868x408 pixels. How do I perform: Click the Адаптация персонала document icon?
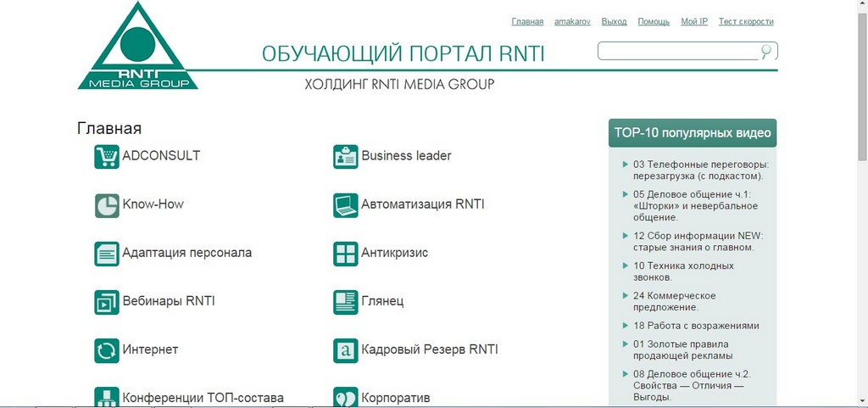click(107, 254)
